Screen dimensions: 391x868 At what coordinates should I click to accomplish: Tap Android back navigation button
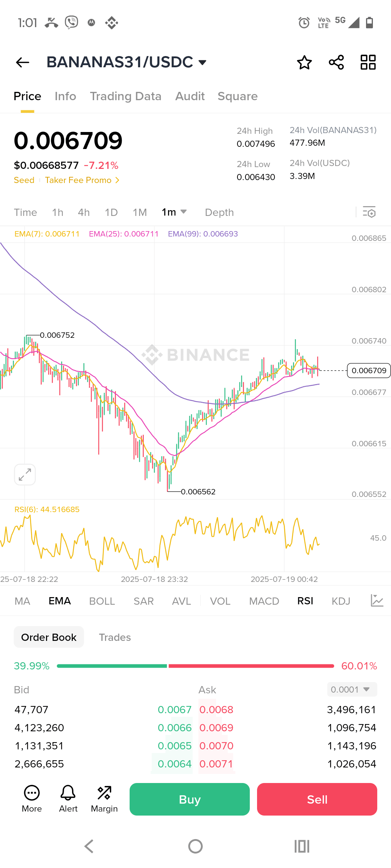click(89, 846)
